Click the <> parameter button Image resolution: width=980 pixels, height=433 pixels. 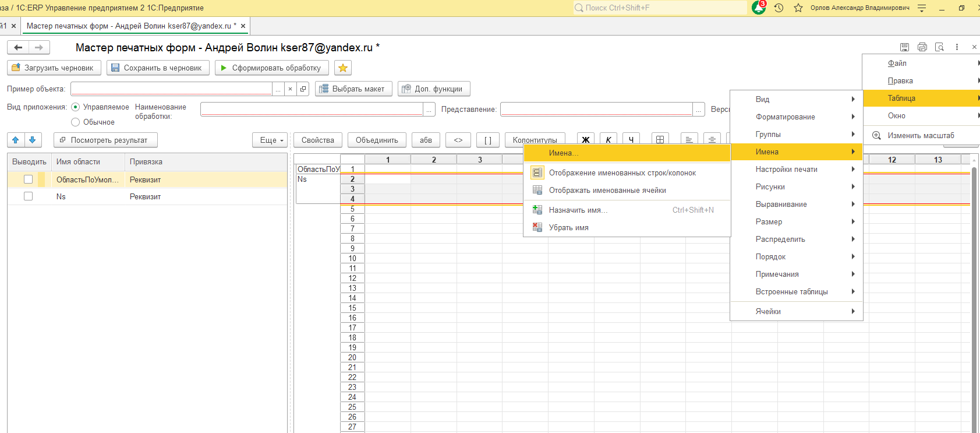pyautogui.click(x=458, y=140)
